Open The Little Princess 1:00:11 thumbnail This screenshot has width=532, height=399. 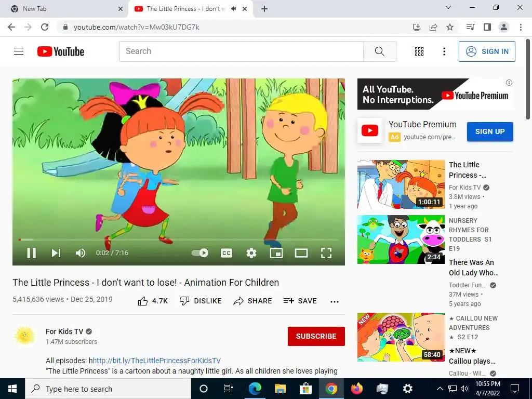401,184
